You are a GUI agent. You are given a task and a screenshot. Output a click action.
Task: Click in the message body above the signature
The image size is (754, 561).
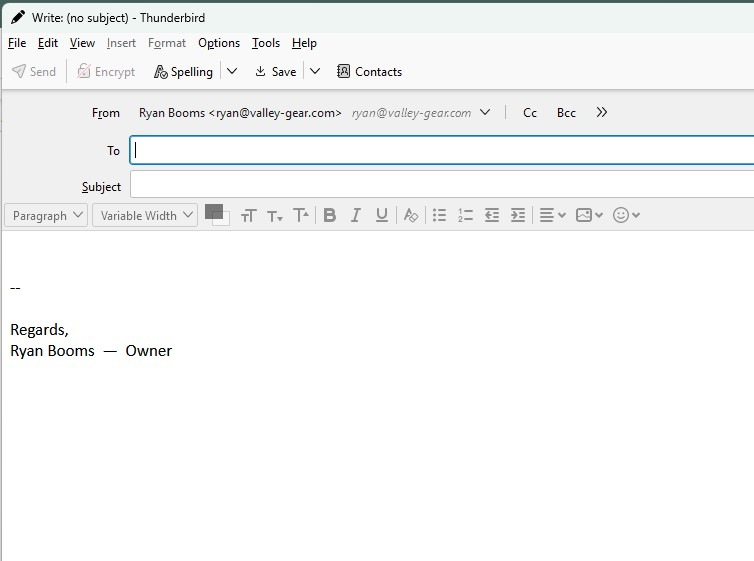pos(378,255)
